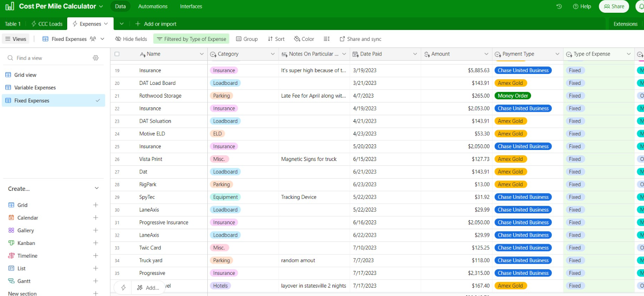Image resolution: width=644 pixels, height=296 pixels.
Task: Click the Add records button at bottom
Action: (148, 288)
